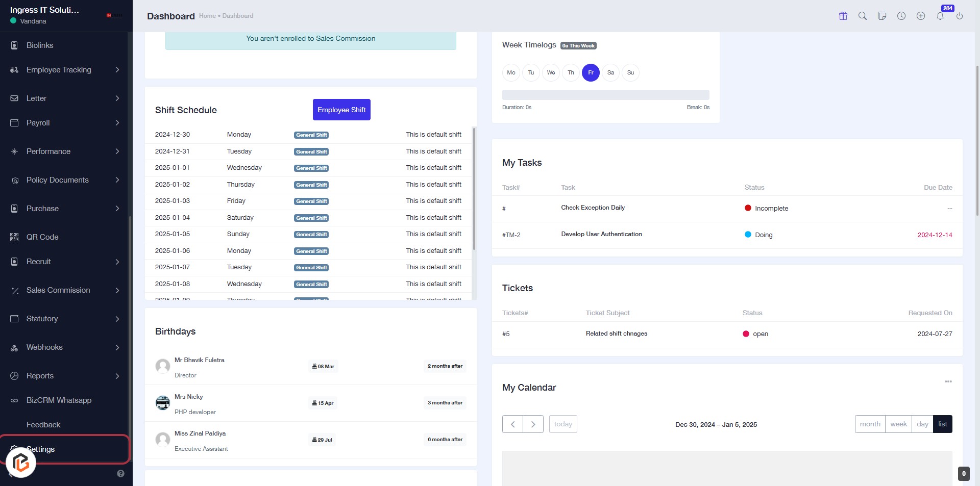The image size is (980, 486).
Task: Open Biolinks from the sidebar
Action: tap(40, 45)
